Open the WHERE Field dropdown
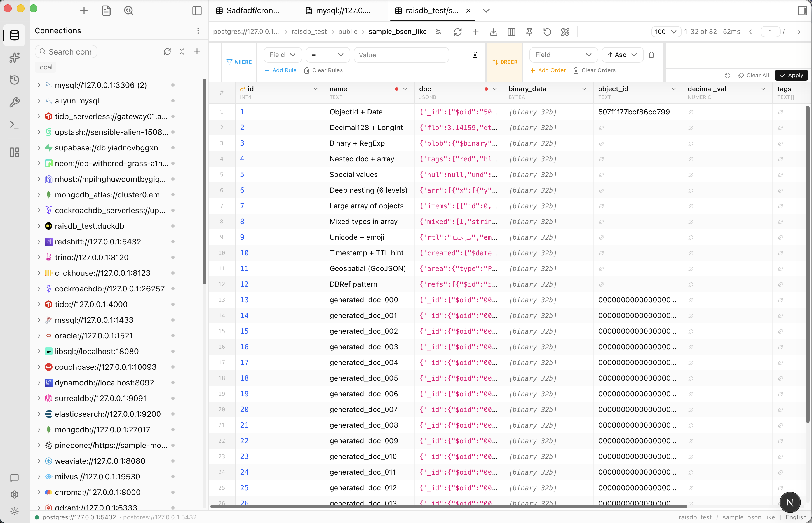Screen dimensions: 812x523 click(x=283, y=55)
